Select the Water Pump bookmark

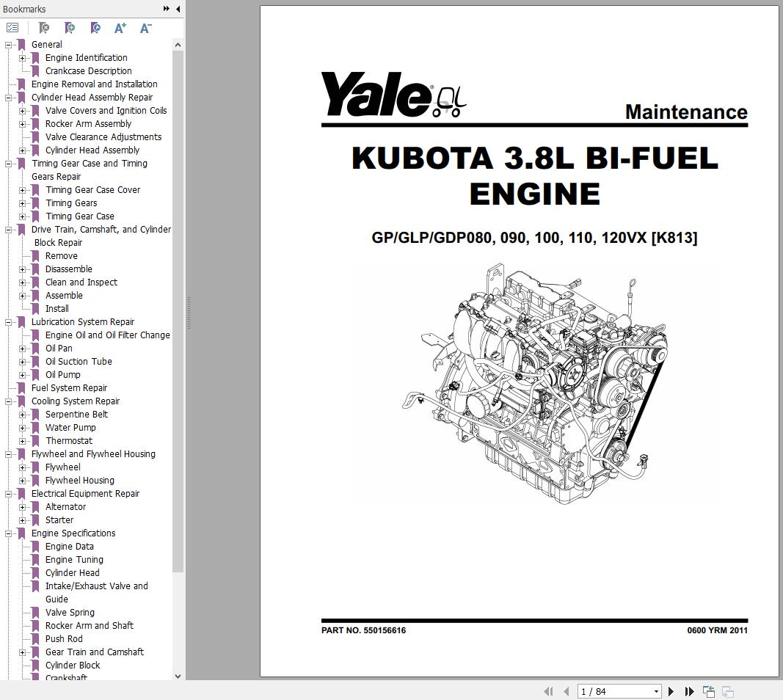[x=70, y=427]
